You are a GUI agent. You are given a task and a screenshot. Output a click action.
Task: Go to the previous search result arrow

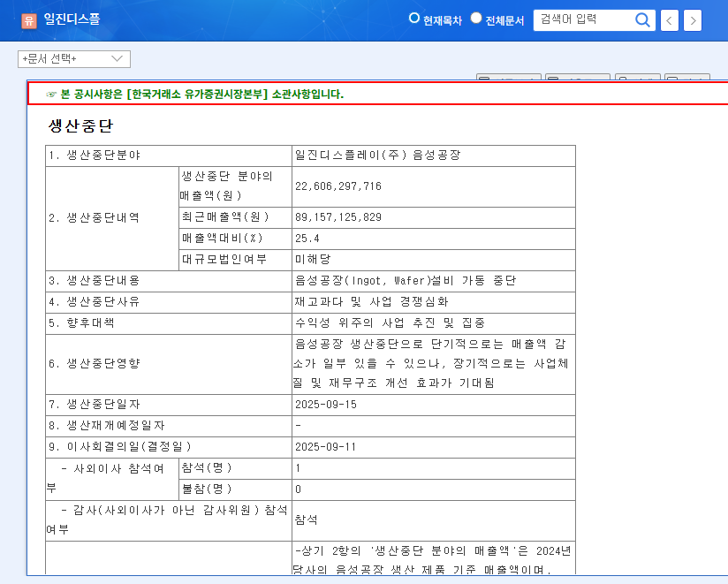point(669,20)
